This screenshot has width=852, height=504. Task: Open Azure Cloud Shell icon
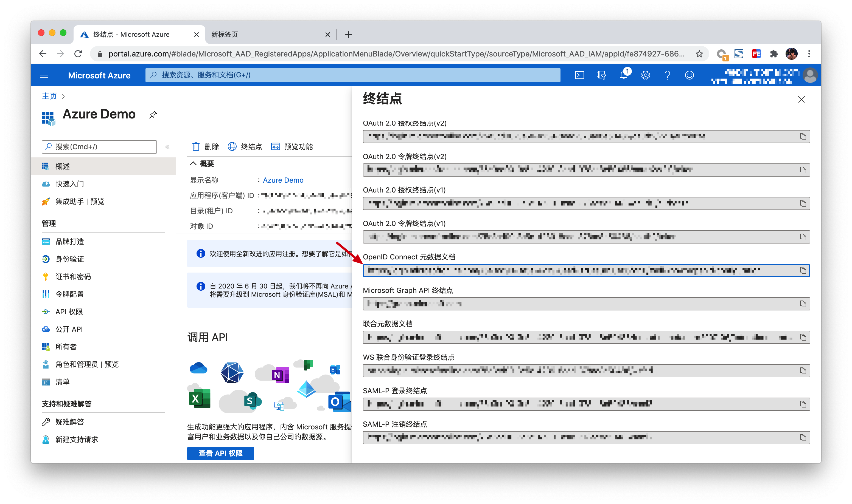(579, 75)
